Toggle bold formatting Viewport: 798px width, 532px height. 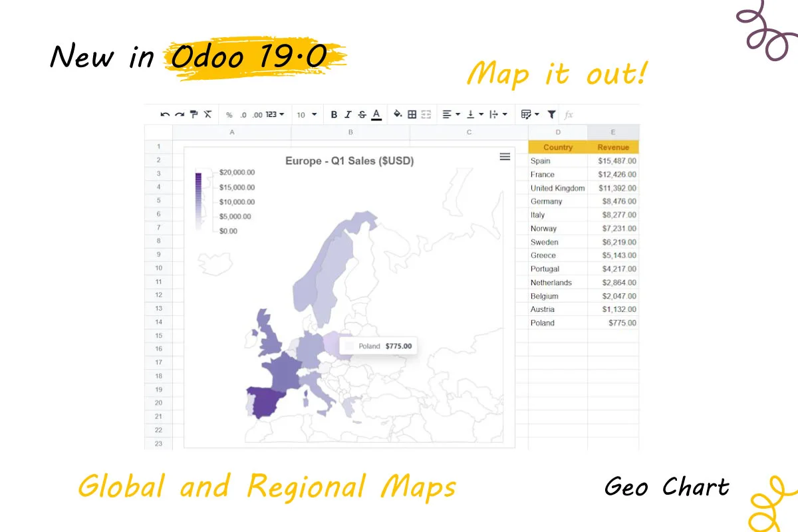click(334, 114)
